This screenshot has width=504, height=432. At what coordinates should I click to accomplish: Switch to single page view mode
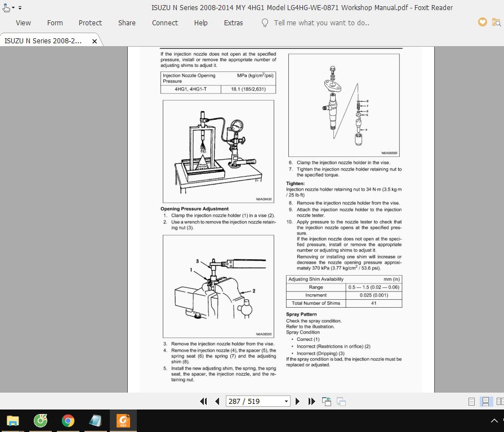click(471, 402)
